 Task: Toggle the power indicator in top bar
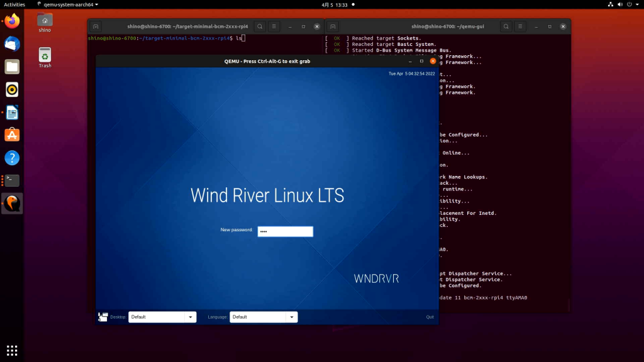tap(628, 3)
